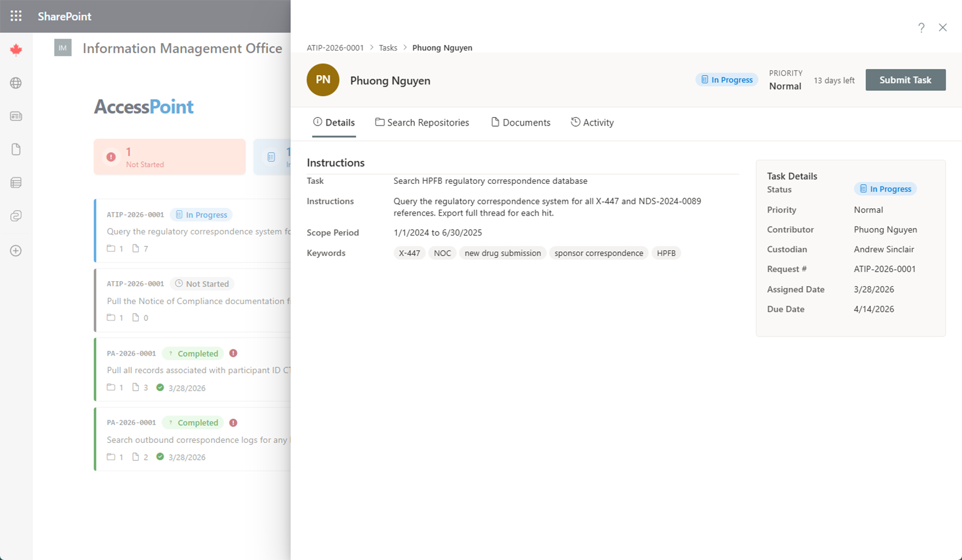This screenshot has width=962, height=560.
Task: Click the Submit Task button
Action: pyautogui.click(x=905, y=79)
